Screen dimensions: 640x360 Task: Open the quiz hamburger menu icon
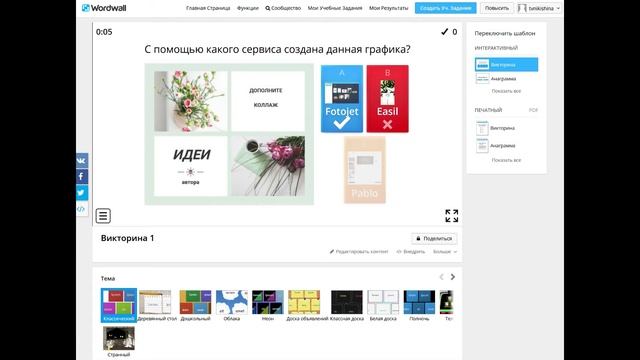103,216
